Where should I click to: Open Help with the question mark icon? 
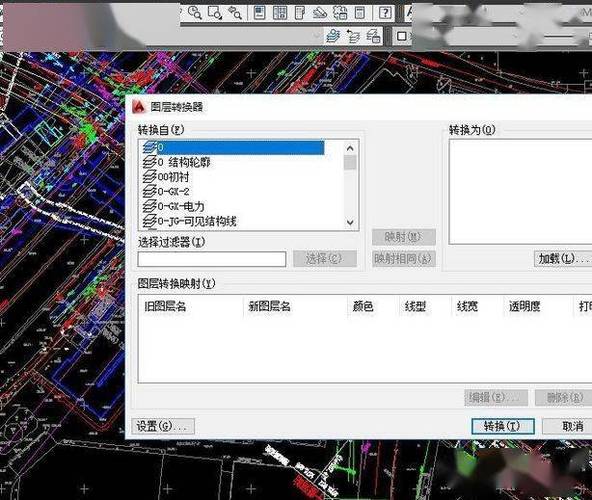[x=385, y=13]
